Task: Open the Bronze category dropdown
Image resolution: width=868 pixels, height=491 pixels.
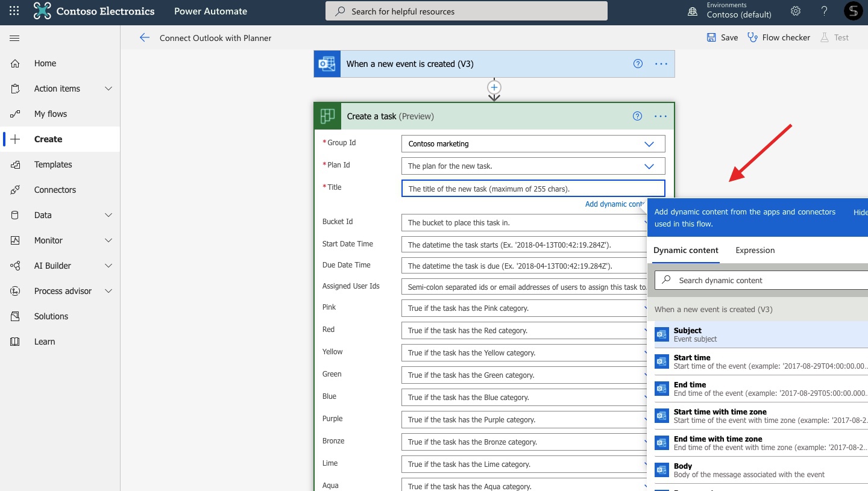Action: click(x=524, y=442)
